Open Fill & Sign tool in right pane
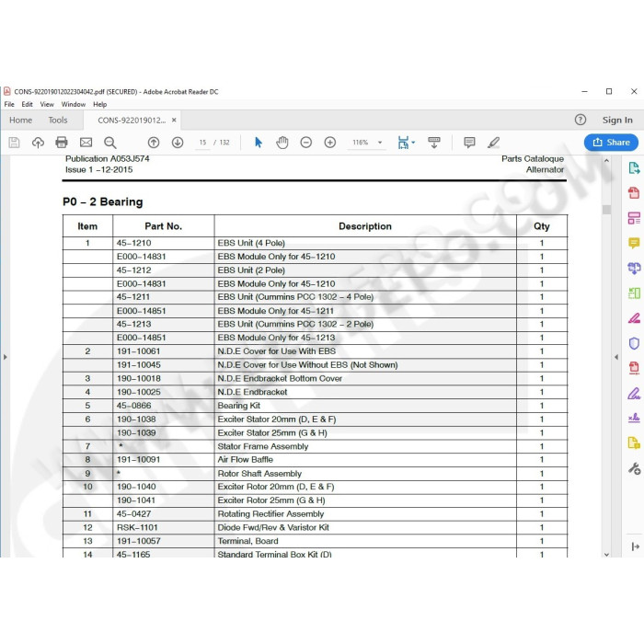Screen dimensions: 644x644 point(634,394)
